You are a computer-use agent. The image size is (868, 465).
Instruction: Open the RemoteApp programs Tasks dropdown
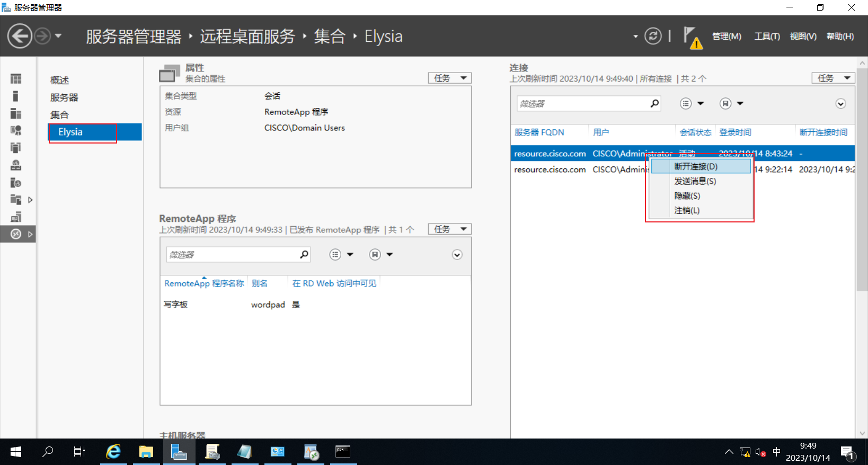450,229
